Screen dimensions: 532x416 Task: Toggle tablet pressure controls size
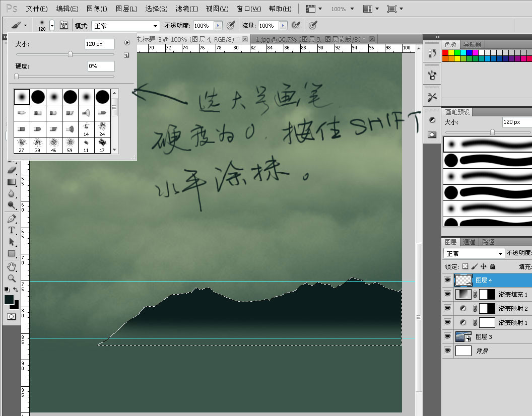click(x=313, y=25)
